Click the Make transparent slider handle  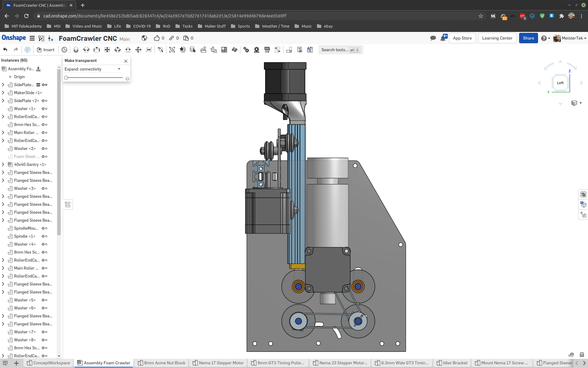coord(66,78)
